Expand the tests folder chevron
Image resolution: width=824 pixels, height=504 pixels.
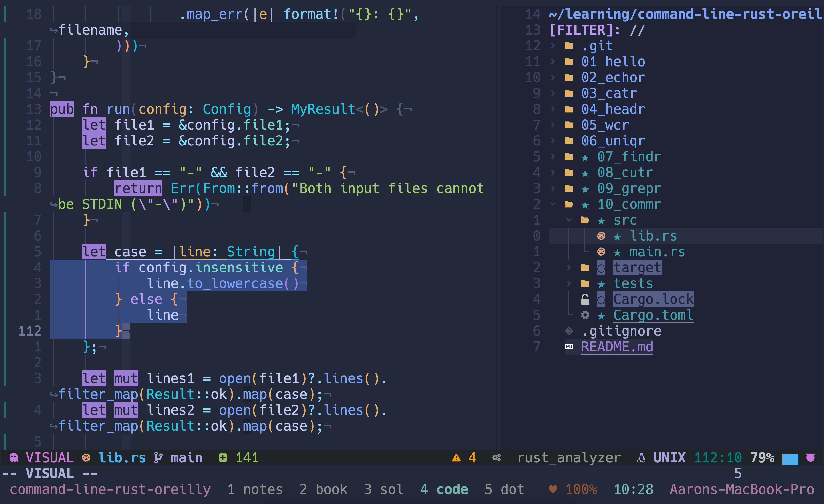(x=569, y=283)
